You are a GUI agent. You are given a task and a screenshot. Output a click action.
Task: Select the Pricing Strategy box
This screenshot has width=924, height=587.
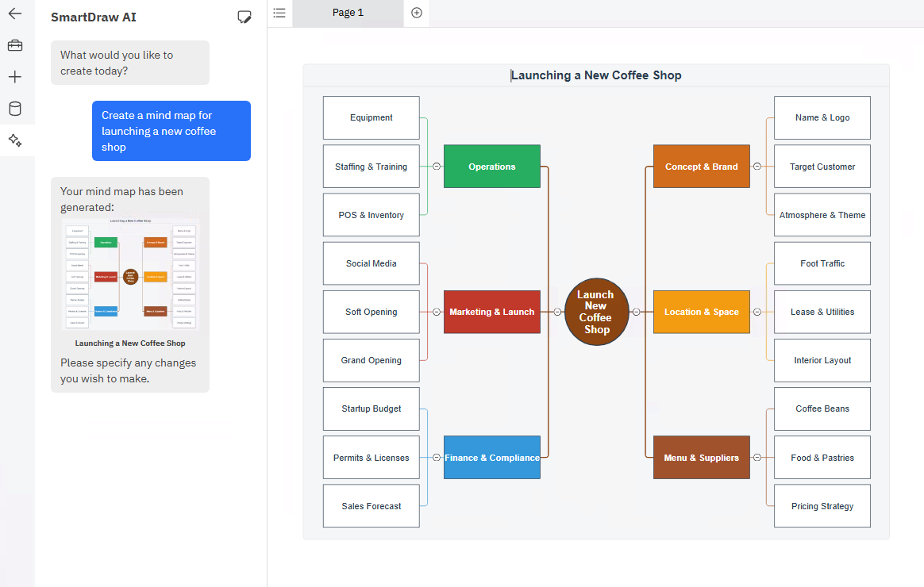(x=822, y=506)
